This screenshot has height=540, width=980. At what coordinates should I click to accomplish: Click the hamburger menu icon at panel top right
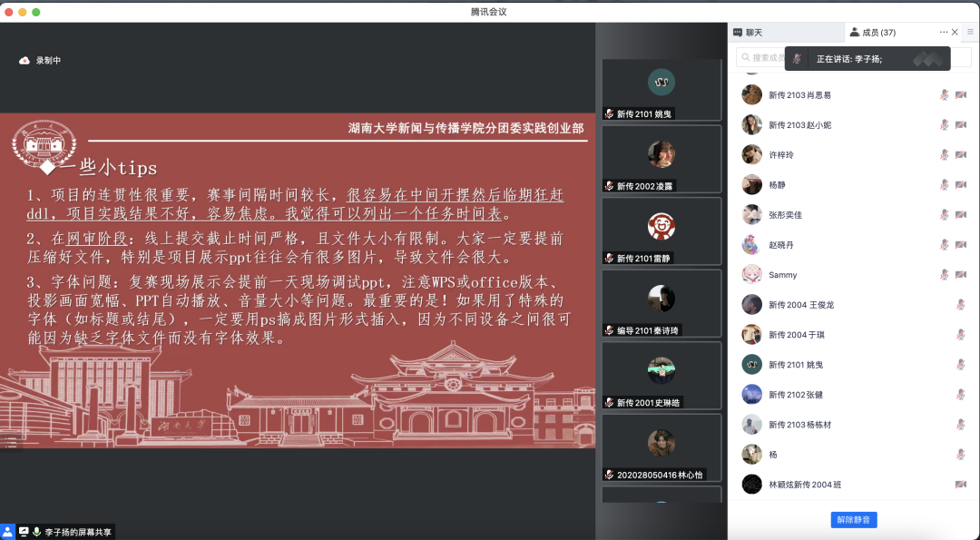pyautogui.click(x=970, y=32)
